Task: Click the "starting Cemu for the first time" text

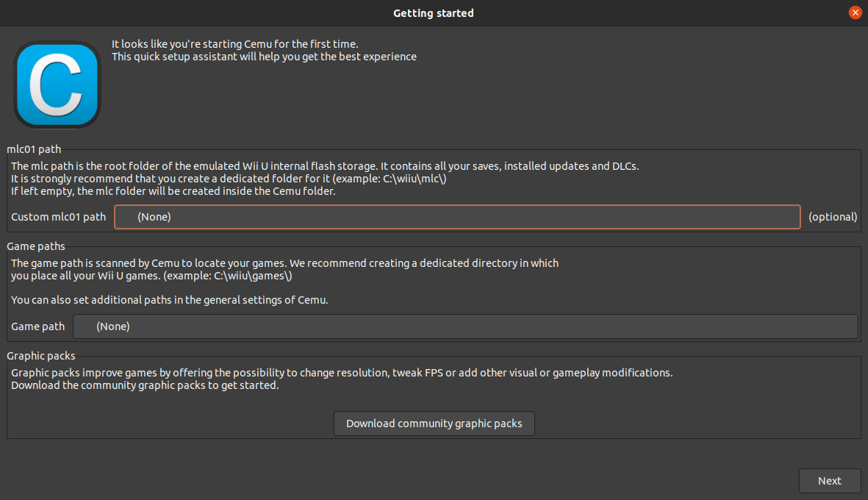Action: pyautogui.click(x=234, y=44)
